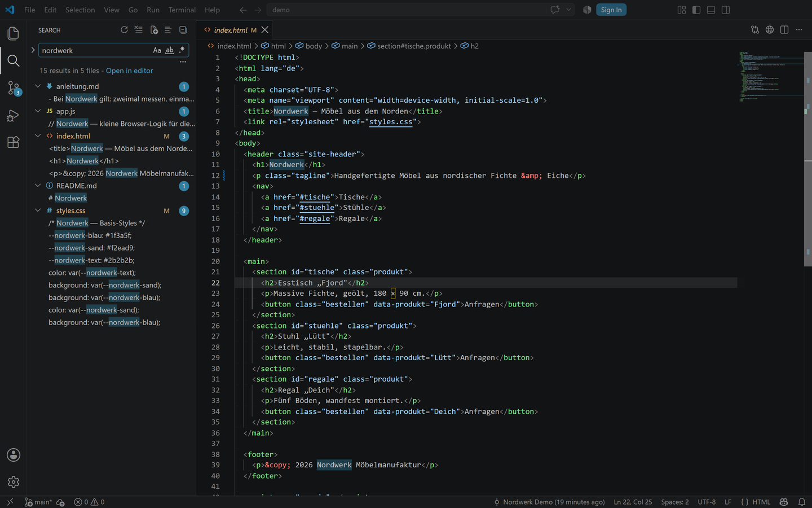Image resolution: width=812 pixels, height=508 pixels.
Task: Split the editor to the right
Action: (784, 30)
